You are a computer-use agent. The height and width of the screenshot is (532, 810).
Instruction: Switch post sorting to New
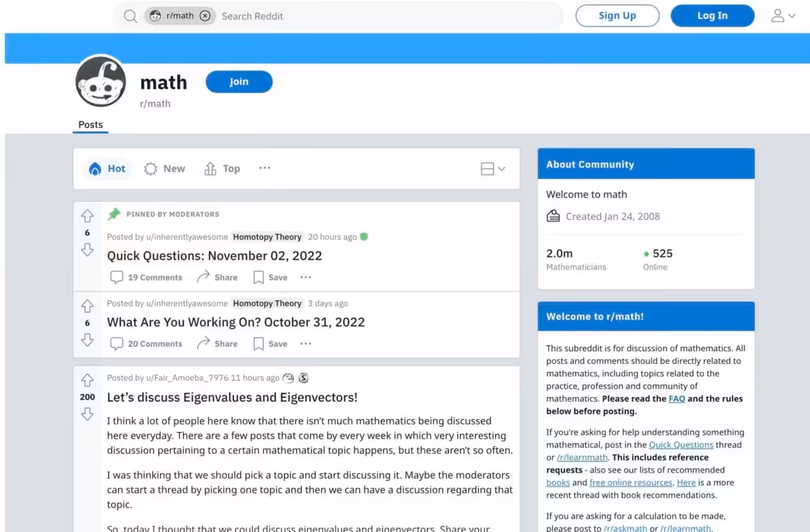point(165,168)
